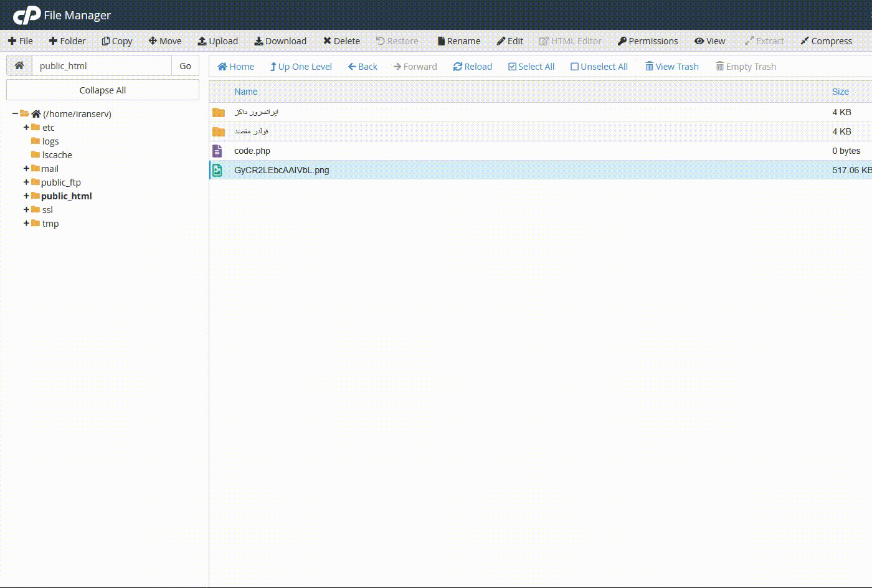872x588 pixels.
Task: Click the Compress tool icon
Action: (x=805, y=41)
